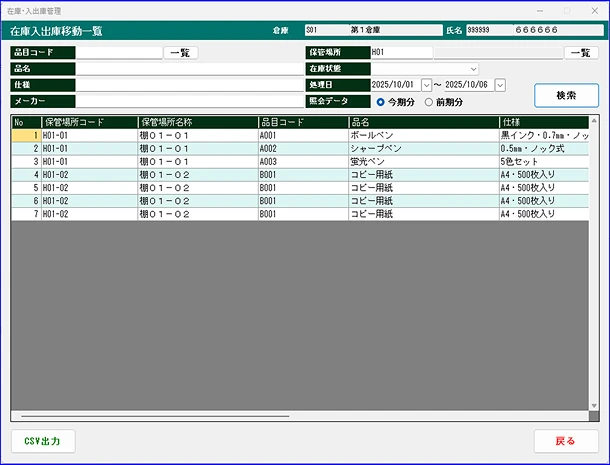Select the 今期分 radio button
Image resolution: width=610 pixels, height=465 pixels.
(381, 102)
